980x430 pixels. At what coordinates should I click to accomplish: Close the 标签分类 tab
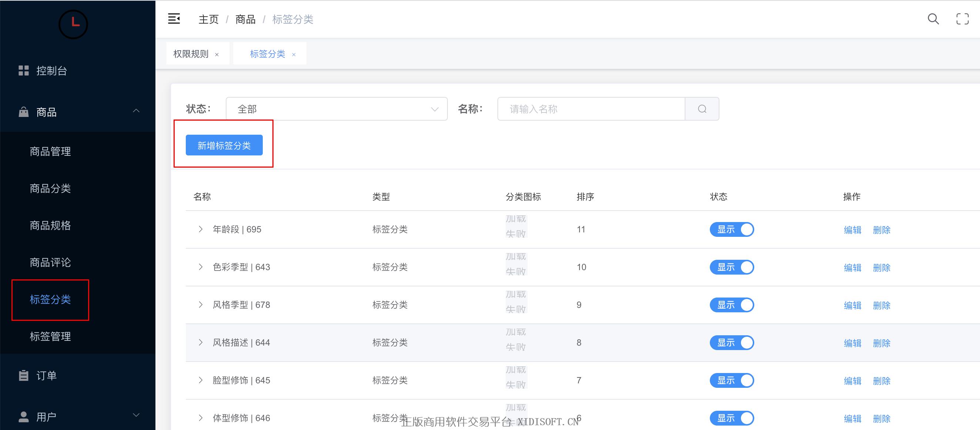tap(294, 54)
